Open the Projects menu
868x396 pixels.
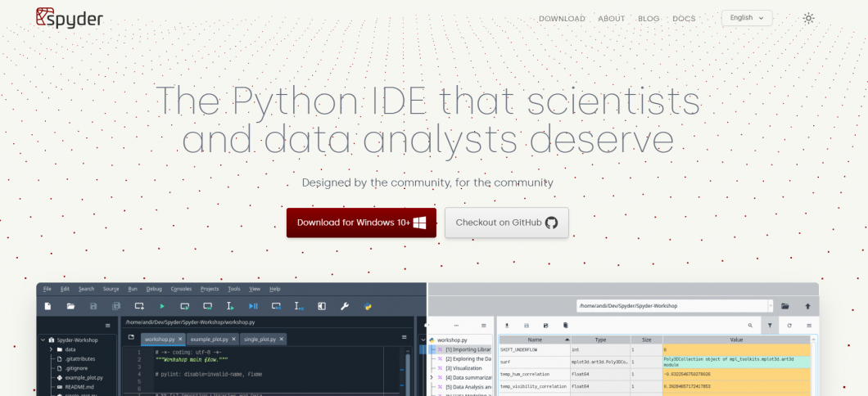tap(210, 289)
